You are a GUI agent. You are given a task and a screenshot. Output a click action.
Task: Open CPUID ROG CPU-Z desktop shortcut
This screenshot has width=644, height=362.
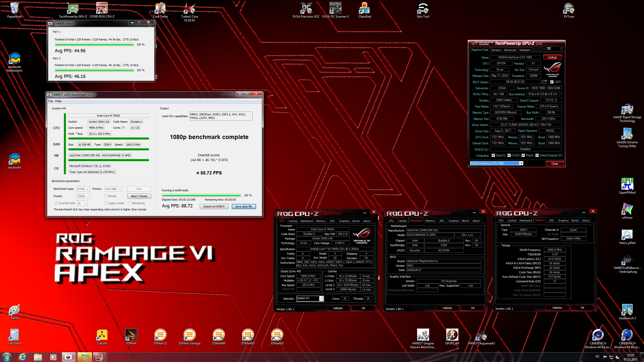pyautogui.click(x=102, y=10)
